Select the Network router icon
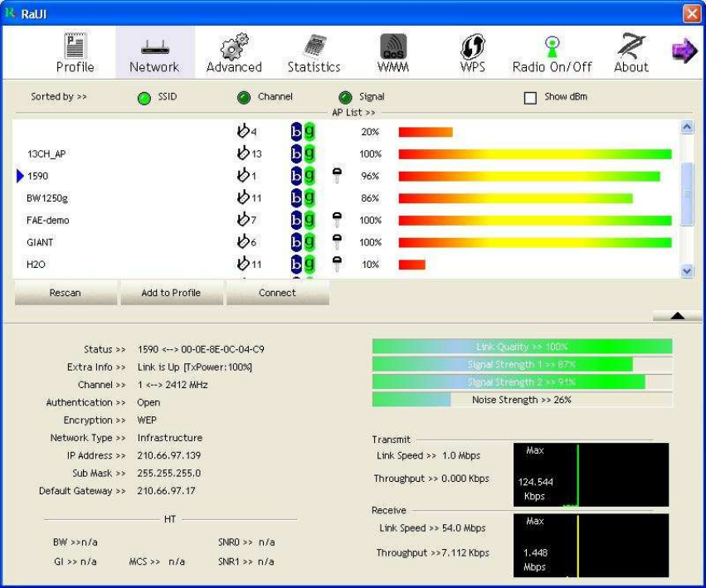Screen dimensions: 706x588 (x=155, y=46)
